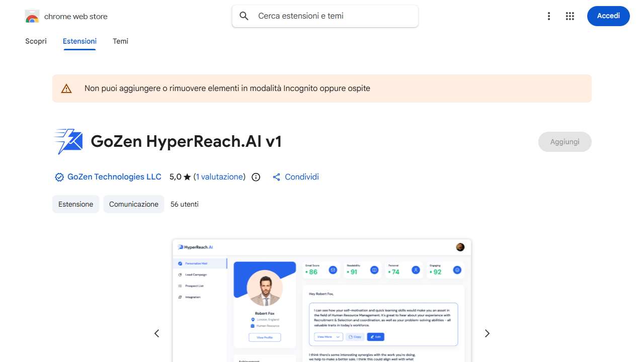Switch to the Temi tab
644x362 pixels.
120,41
